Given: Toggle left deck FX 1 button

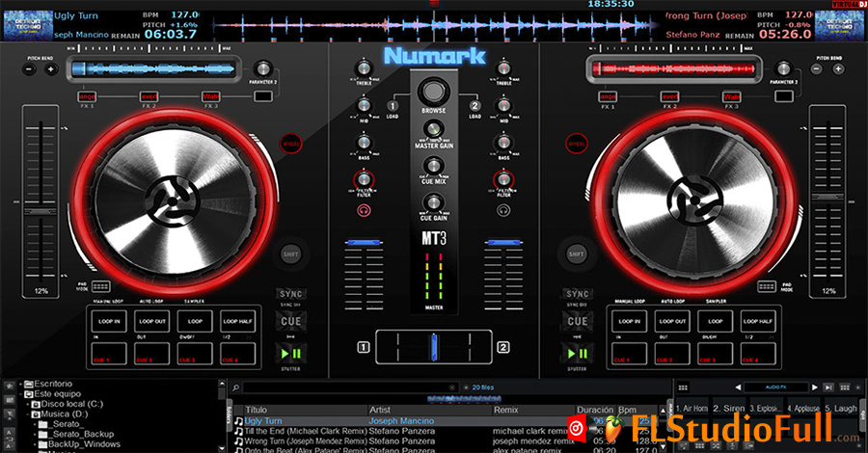Looking at the screenshot, I should tap(87, 96).
